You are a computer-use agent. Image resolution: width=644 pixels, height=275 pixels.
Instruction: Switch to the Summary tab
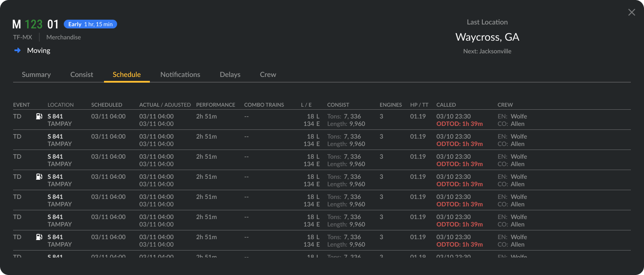point(36,74)
